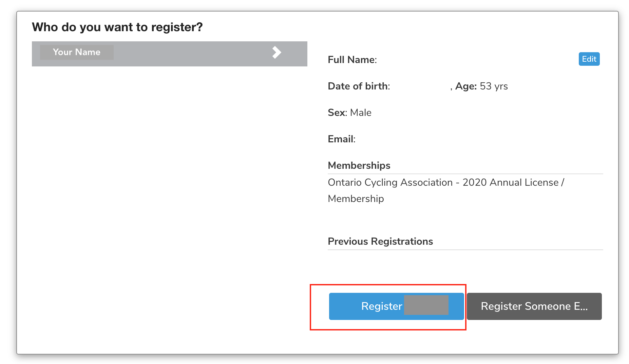Click the Who do you want to register heading
Viewport: 629px width, 364px height.
click(x=117, y=27)
